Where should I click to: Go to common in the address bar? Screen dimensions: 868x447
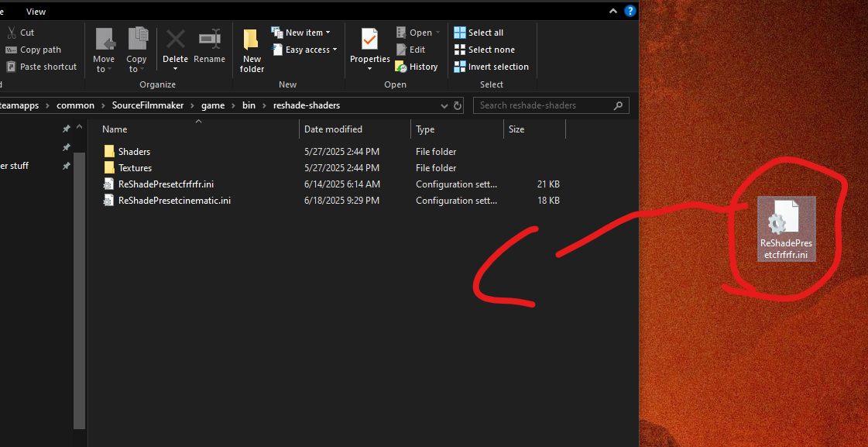click(x=75, y=105)
